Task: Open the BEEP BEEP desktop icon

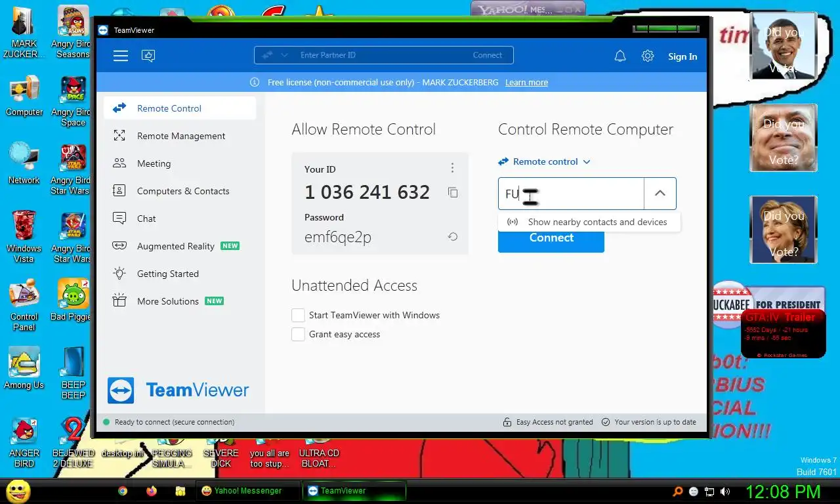Action: click(73, 373)
